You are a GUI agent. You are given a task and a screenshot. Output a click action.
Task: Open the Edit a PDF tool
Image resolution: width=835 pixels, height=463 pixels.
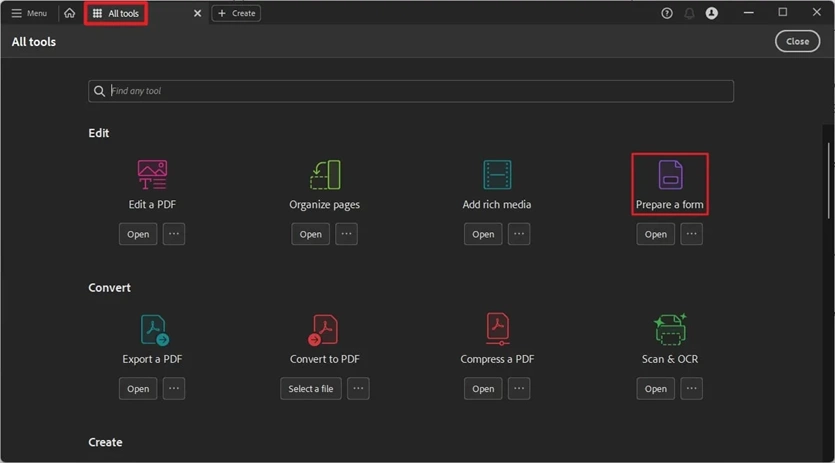[138, 234]
